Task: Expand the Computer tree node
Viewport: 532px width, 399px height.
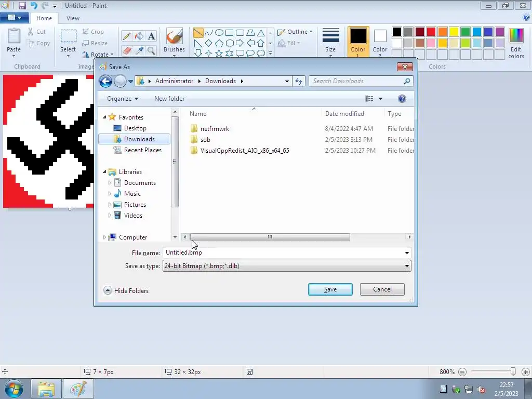Action: point(104,237)
